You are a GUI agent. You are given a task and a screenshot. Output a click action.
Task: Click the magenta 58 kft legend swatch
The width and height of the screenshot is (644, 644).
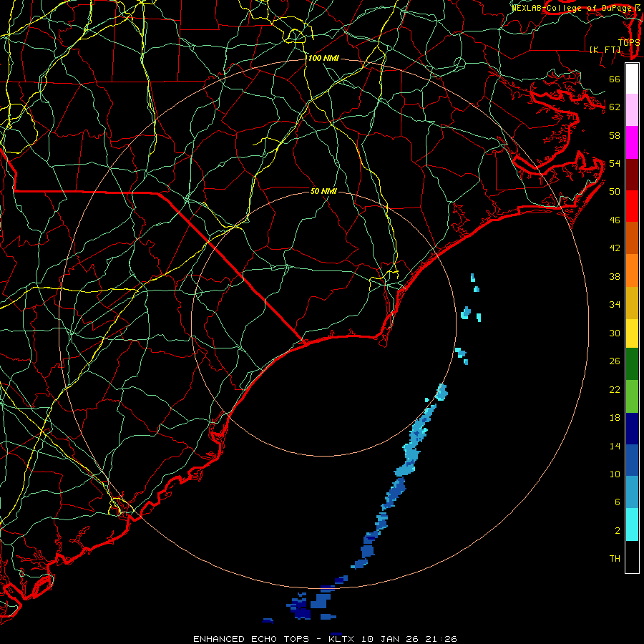point(632,142)
